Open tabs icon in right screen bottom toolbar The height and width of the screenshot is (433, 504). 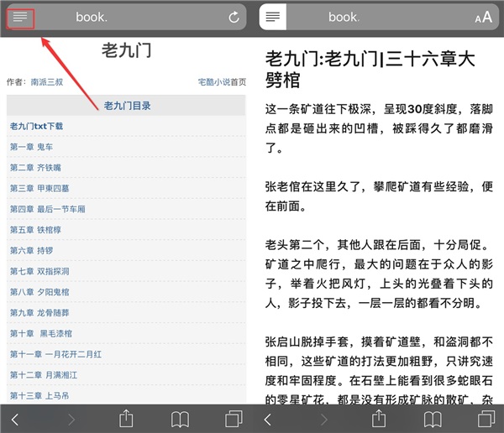click(486, 419)
